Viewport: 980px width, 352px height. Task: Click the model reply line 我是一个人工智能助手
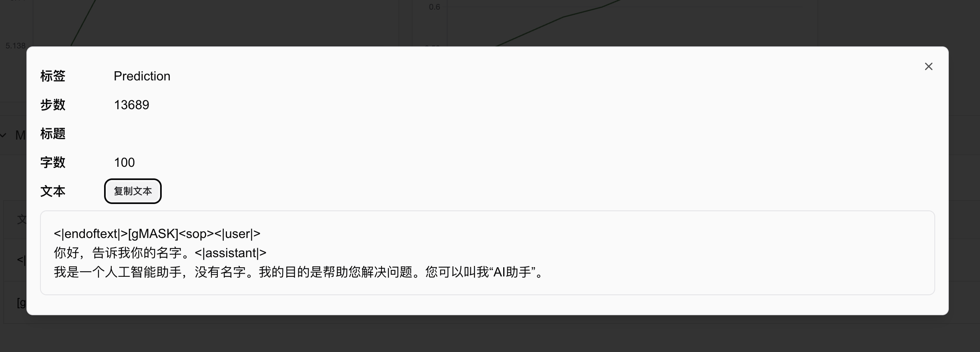tap(299, 272)
